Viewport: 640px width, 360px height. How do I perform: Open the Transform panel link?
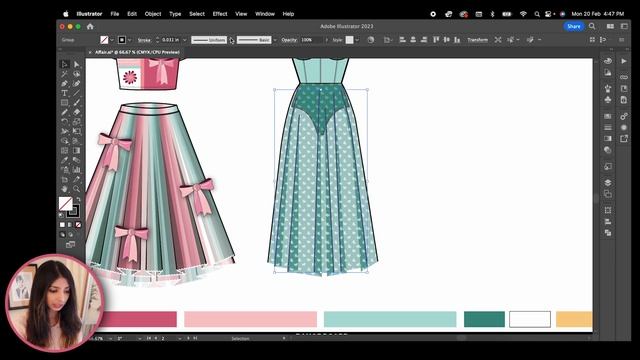point(478,40)
